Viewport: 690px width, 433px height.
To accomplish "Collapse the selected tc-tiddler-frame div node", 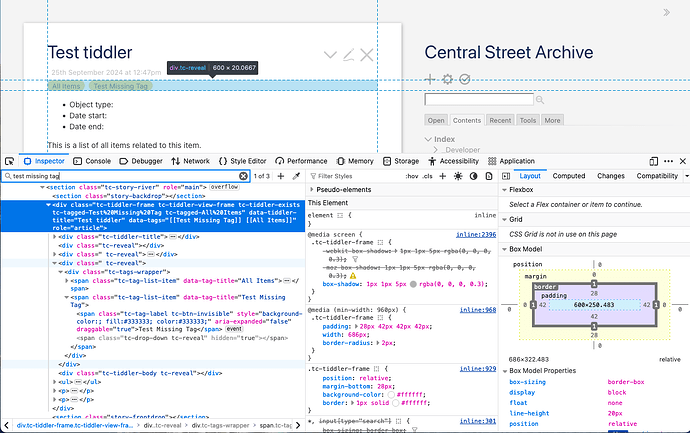I will point(48,205).
